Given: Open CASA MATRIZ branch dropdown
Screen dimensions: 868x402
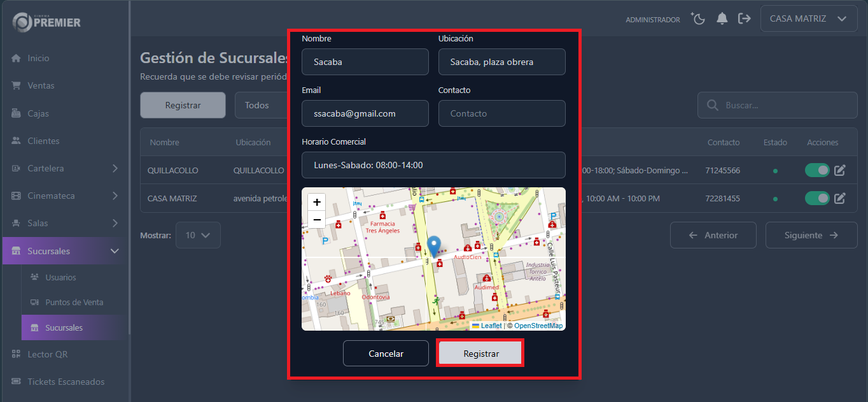Looking at the screenshot, I should coord(808,19).
